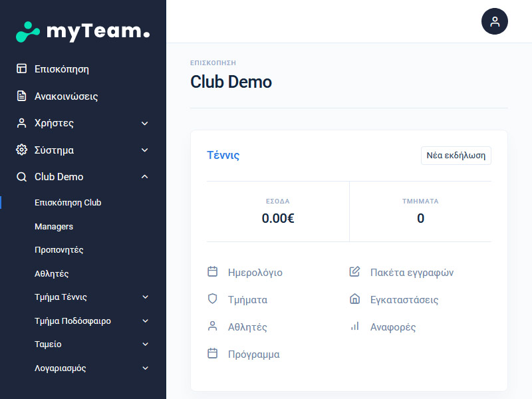Image resolution: width=532 pixels, height=399 pixels.
Task: Open the user profile avatar icon
Action: [494, 21]
